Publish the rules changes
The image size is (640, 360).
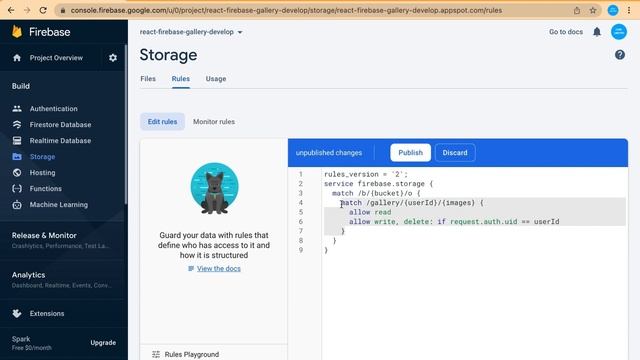410,153
